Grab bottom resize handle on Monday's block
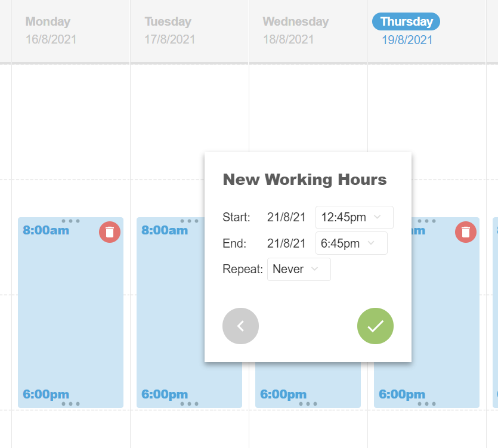This screenshot has width=498, height=448. point(70,404)
